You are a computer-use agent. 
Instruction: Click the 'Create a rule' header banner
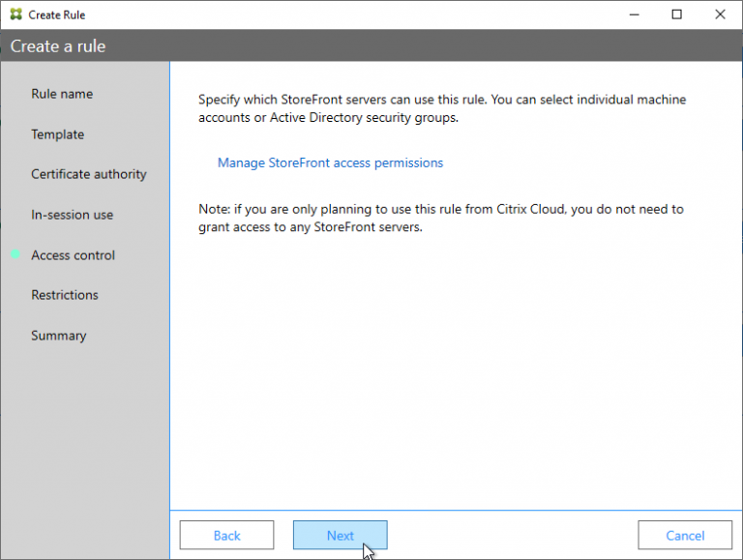[x=58, y=46]
